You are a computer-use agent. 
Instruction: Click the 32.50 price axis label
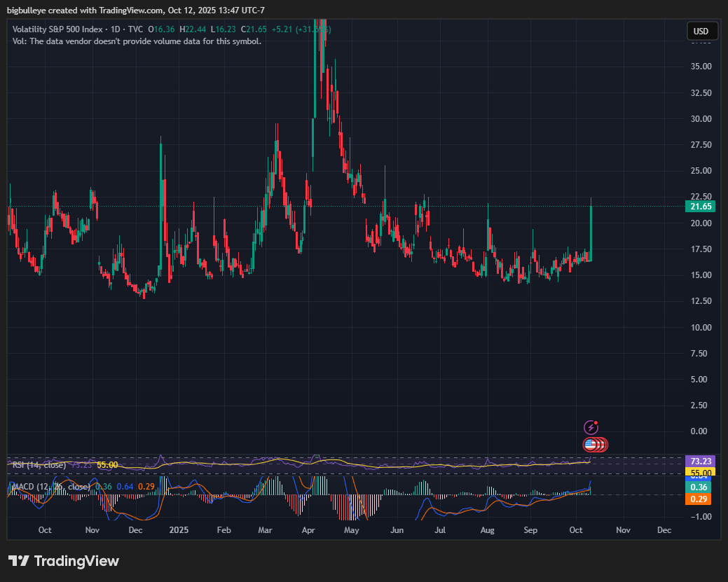point(701,93)
